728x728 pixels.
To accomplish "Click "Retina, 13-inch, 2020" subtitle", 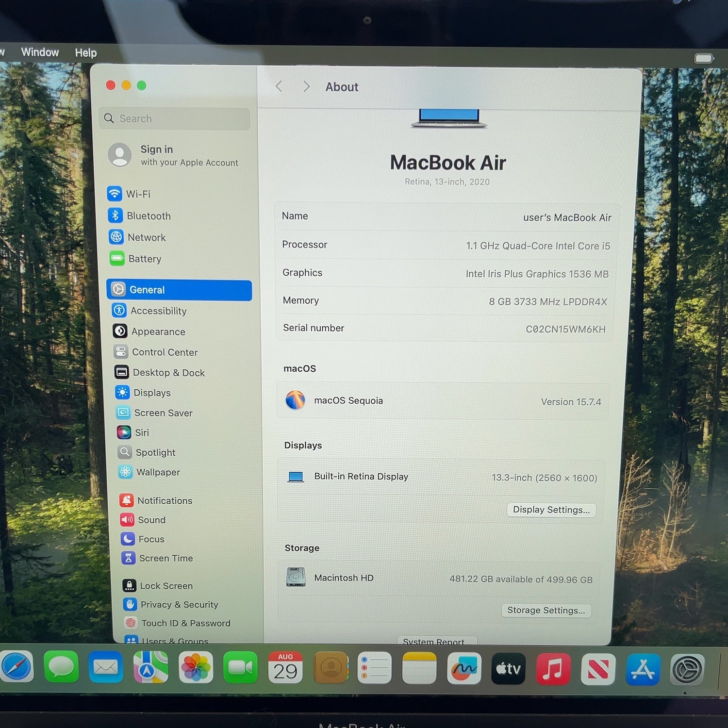I will (x=447, y=182).
